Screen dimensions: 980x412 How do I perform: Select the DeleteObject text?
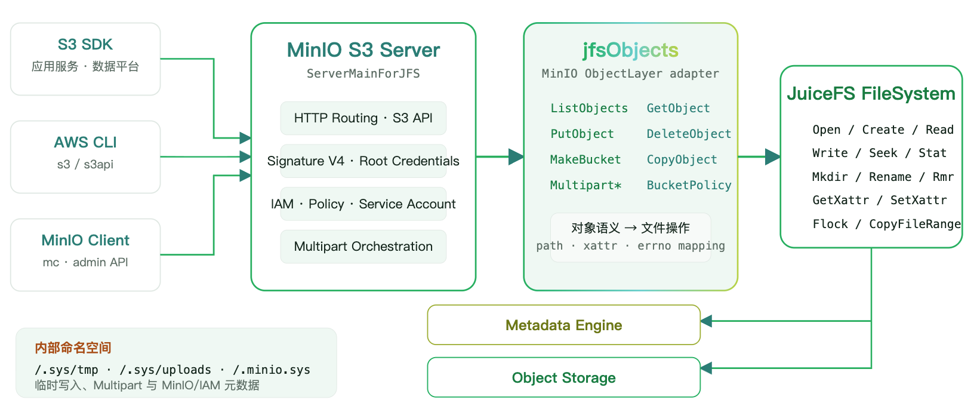click(x=689, y=134)
